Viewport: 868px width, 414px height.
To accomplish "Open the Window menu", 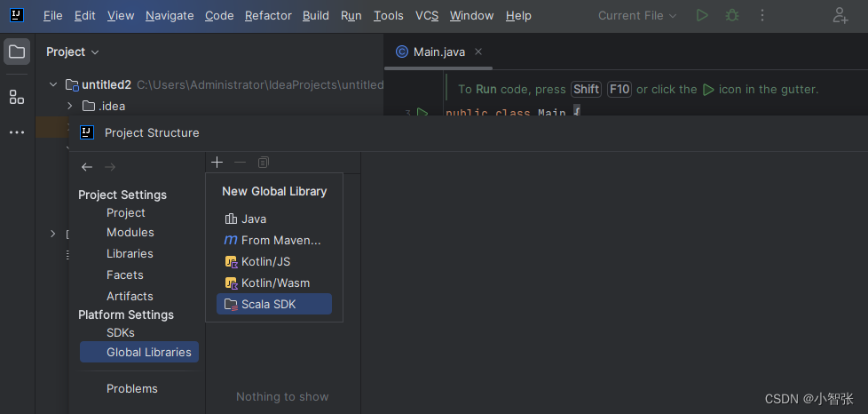I will 471,15.
